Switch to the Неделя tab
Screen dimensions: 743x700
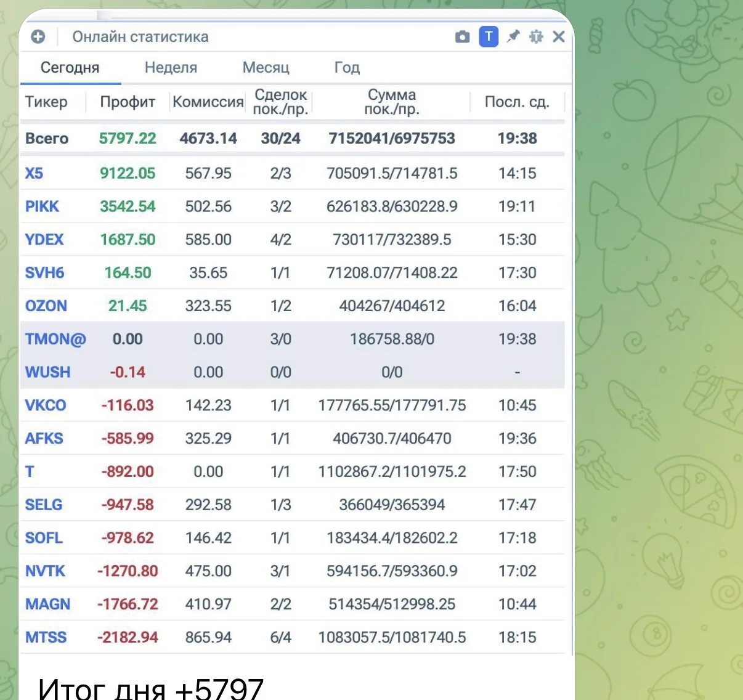(171, 67)
